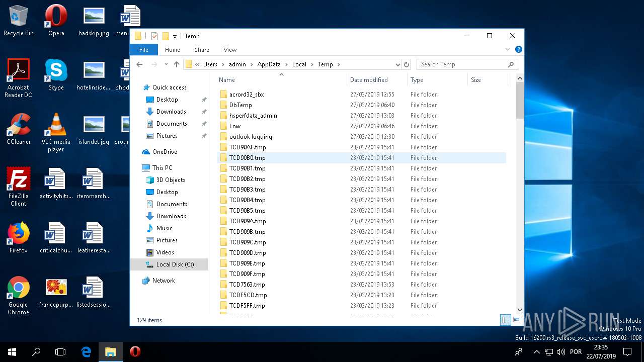Select This PC in navigation pane
Image resolution: width=644 pixels, height=362 pixels.
click(x=162, y=168)
